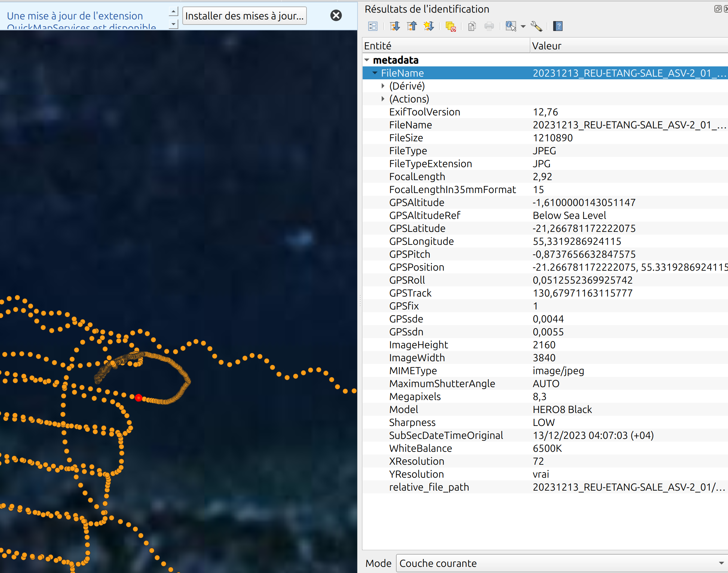Open the identify selection mode dropdown arrow
Image resolution: width=728 pixels, height=573 pixels.
coord(523,26)
